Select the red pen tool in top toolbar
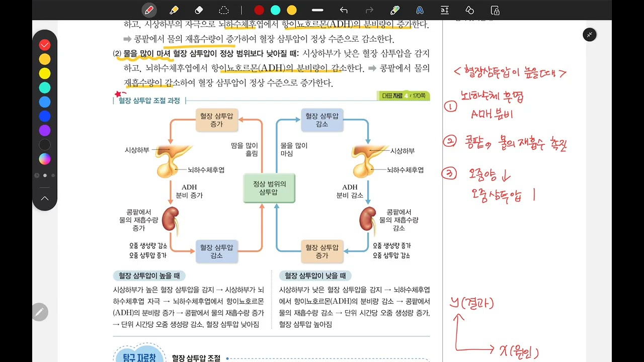Image resolution: width=644 pixels, height=362 pixels. click(148, 10)
